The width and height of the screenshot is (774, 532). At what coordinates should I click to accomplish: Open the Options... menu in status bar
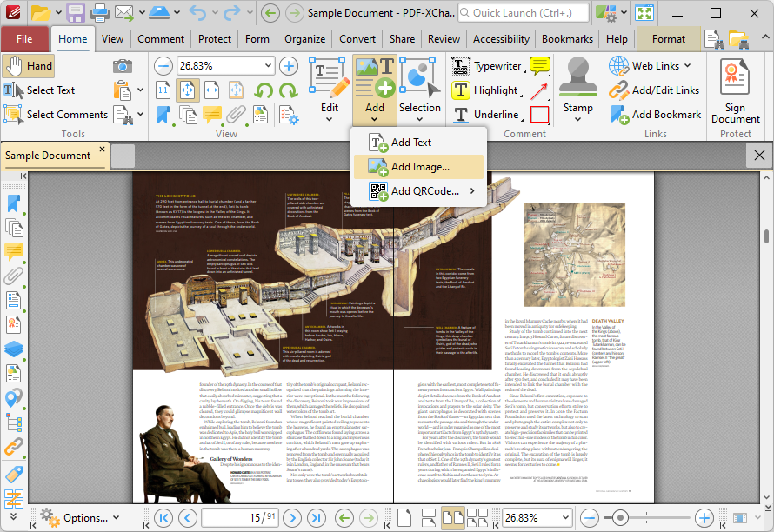(x=81, y=518)
